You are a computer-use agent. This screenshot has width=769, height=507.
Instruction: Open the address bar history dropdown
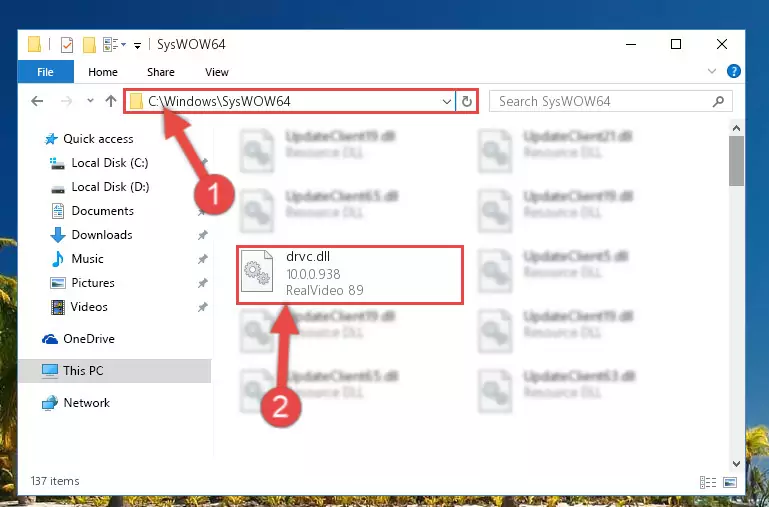click(x=447, y=101)
